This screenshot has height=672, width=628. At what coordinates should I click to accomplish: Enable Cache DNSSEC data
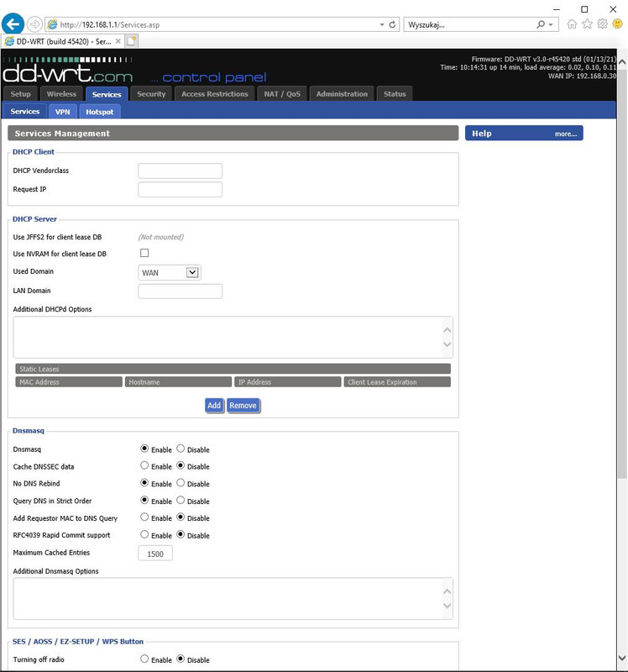[144, 466]
